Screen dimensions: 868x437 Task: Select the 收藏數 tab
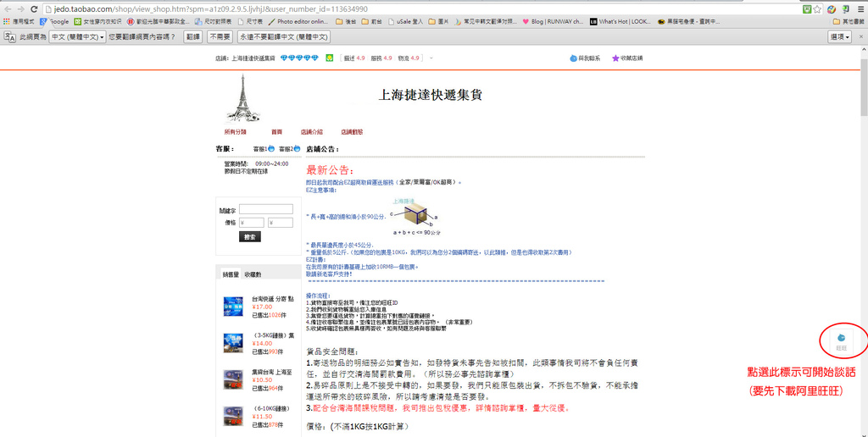click(253, 274)
